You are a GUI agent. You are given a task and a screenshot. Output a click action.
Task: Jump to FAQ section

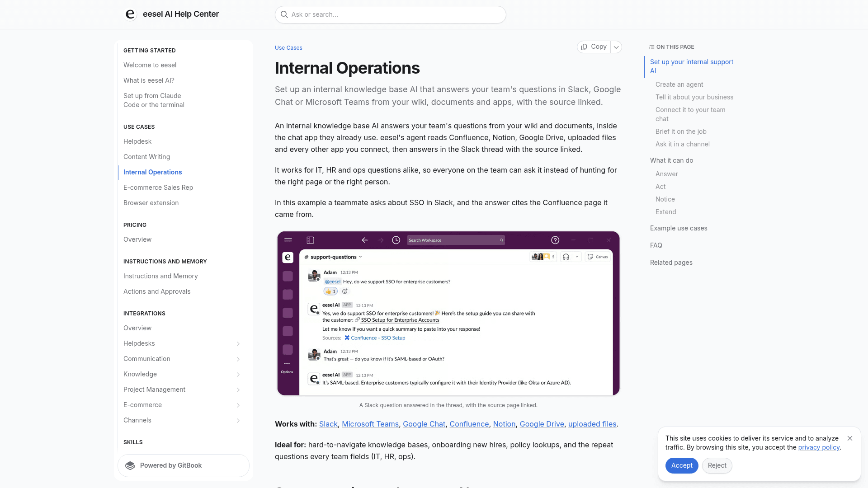coord(656,245)
